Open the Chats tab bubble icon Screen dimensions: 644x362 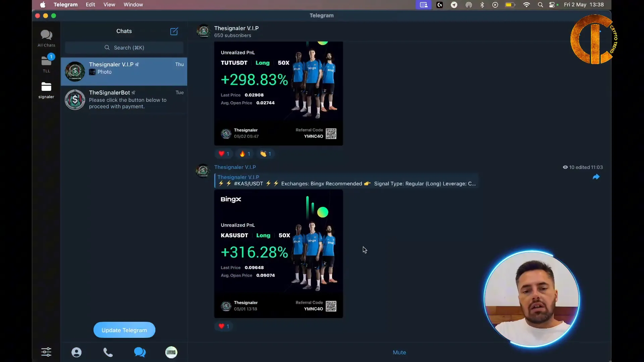(140, 352)
